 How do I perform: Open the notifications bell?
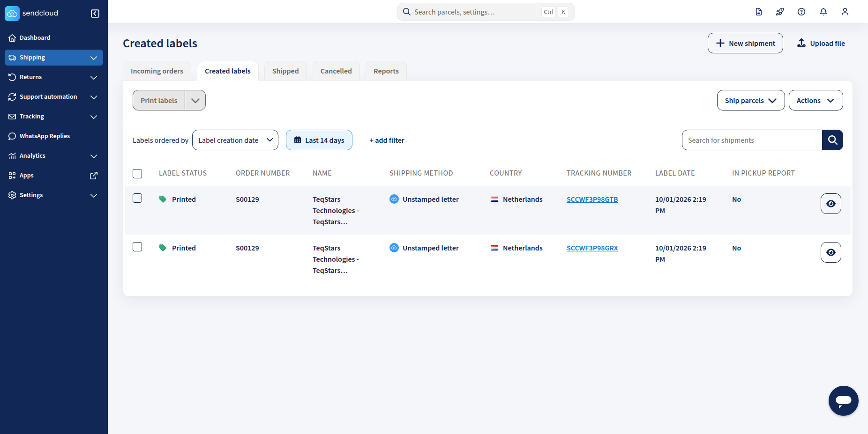click(823, 12)
